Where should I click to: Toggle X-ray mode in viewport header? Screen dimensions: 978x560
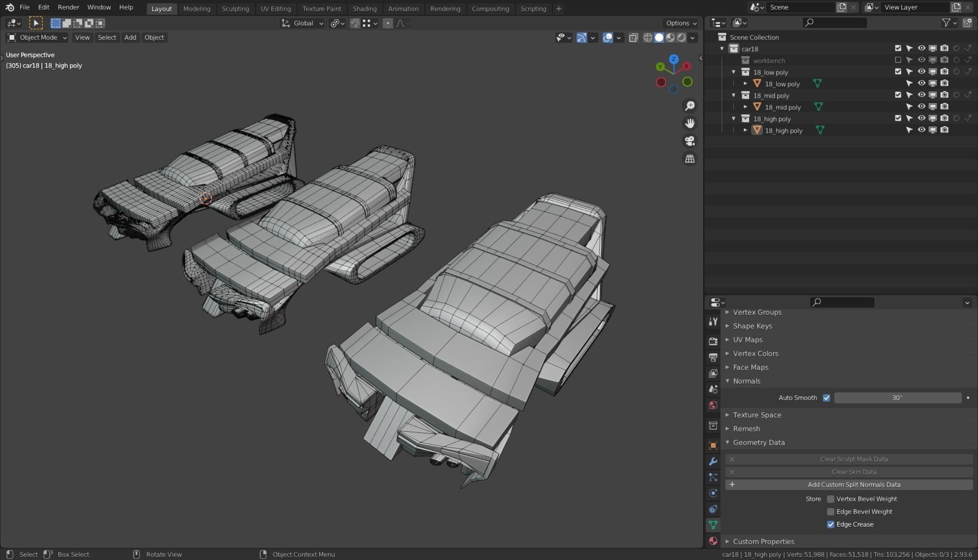[x=633, y=38]
